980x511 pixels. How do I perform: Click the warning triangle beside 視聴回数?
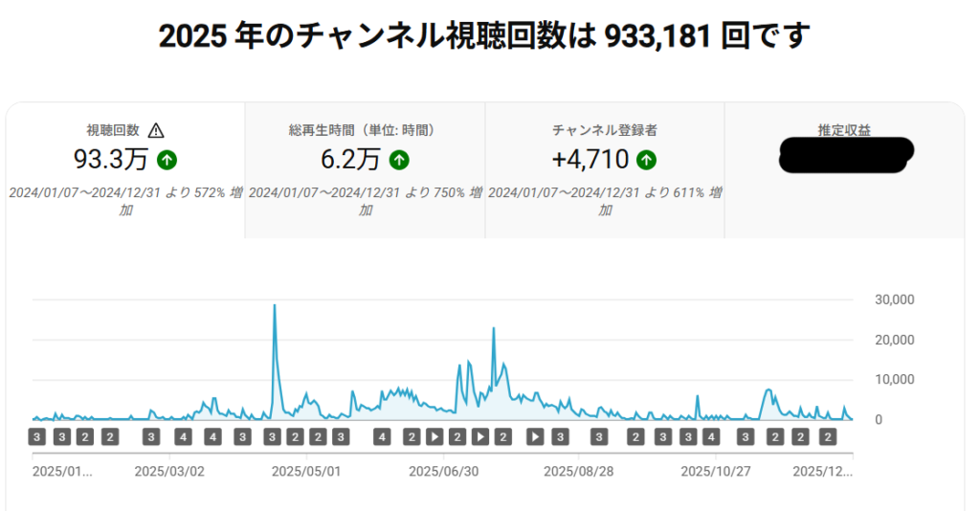[157, 131]
